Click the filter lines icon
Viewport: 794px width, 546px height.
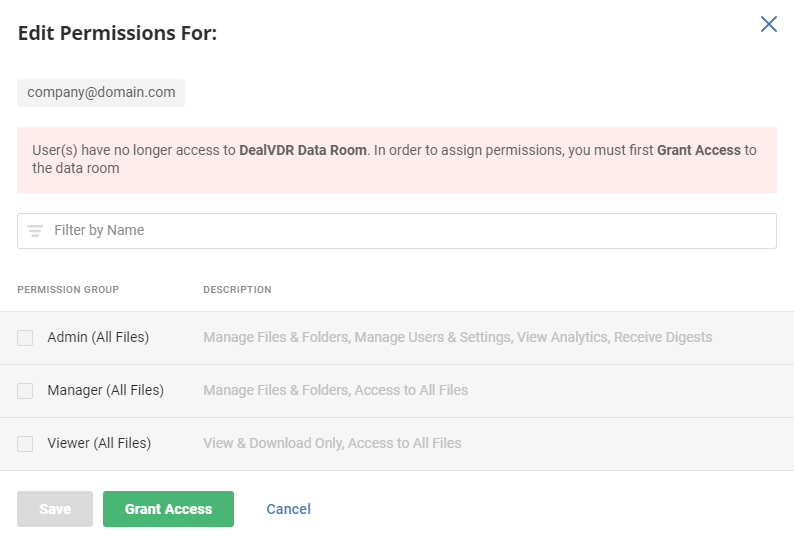(x=35, y=231)
